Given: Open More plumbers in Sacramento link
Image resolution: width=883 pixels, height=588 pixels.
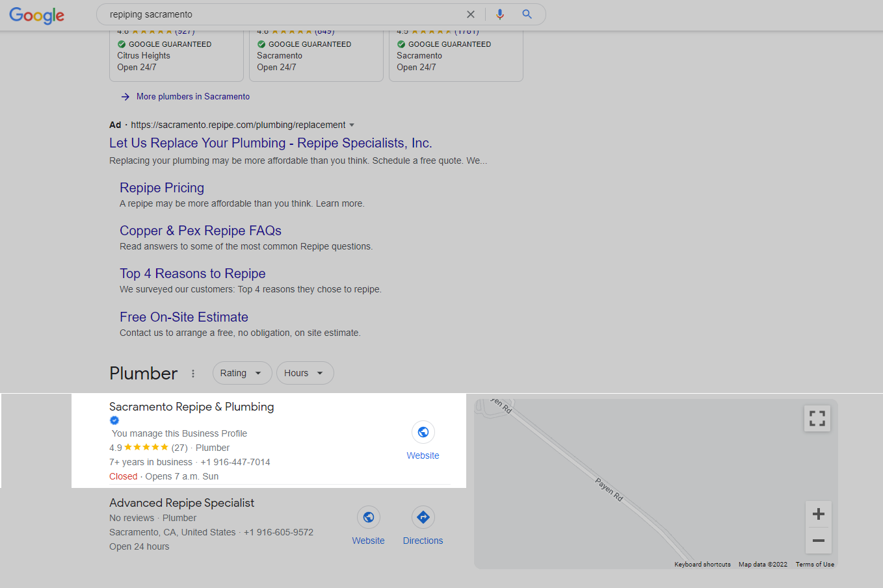Looking at the screenshot, I should 193,97.
